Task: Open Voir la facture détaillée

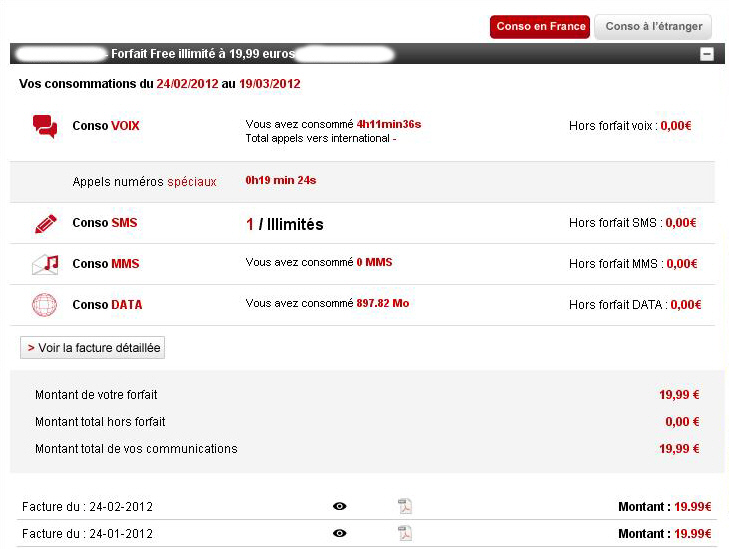Action: 93,348
